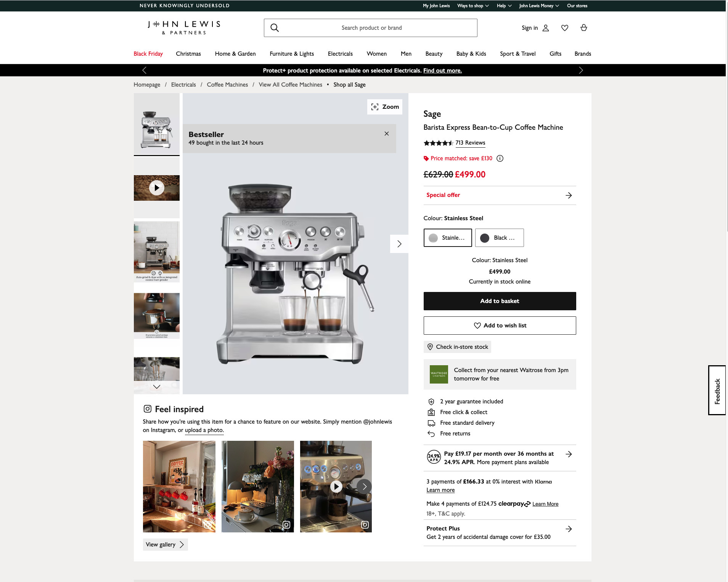This screenshot has height=582, width=728.
Task: Expand the Ways to shop dropdown
Action: [473, 6]
